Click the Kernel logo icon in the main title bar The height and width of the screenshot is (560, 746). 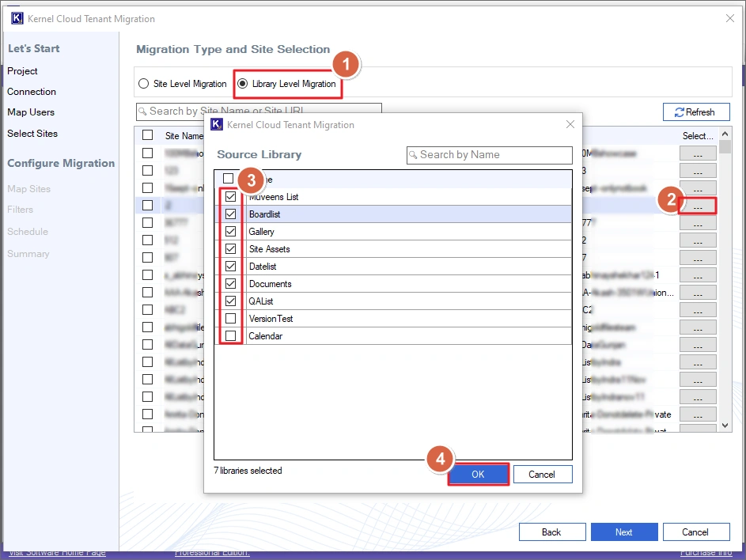(x=17, y=18)
